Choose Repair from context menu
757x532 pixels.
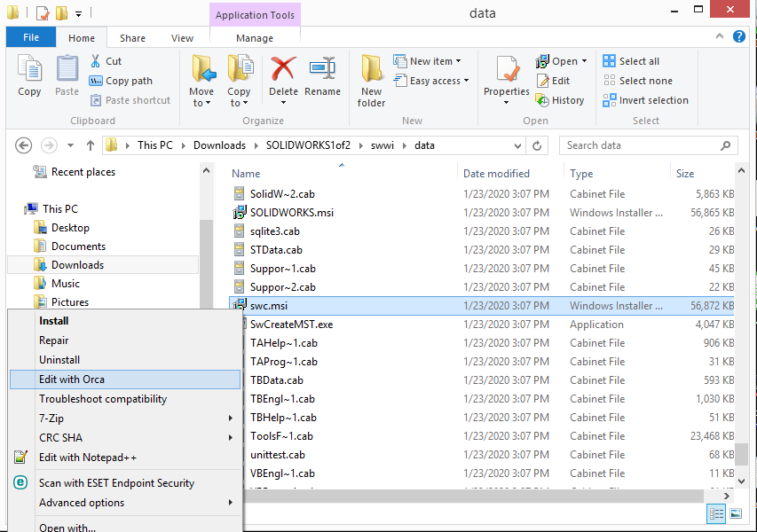(125, 340)
